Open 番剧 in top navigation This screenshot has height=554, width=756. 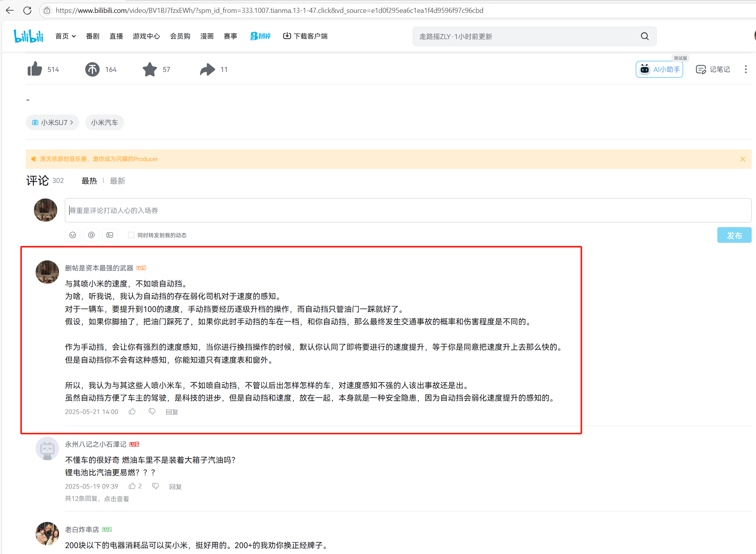click(93, 36)
